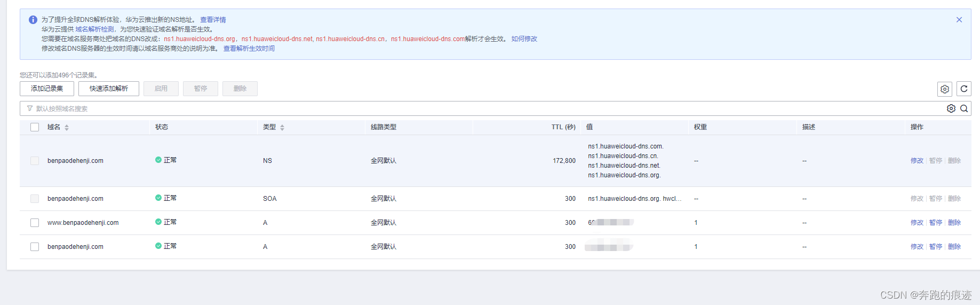
Task: Click ns1.huaweicloud-dns.com. value
Action: (626, 146)
